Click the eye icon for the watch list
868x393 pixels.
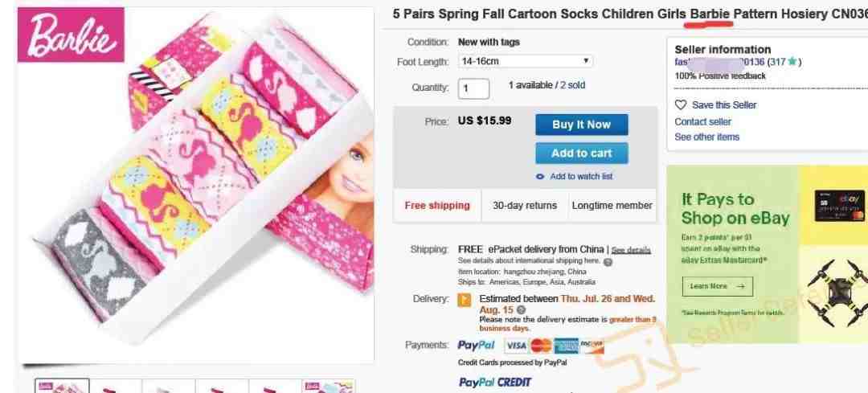point(540,176)
